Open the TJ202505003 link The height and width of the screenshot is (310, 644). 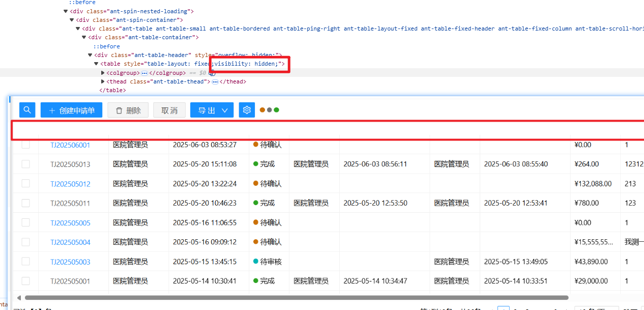70,262
